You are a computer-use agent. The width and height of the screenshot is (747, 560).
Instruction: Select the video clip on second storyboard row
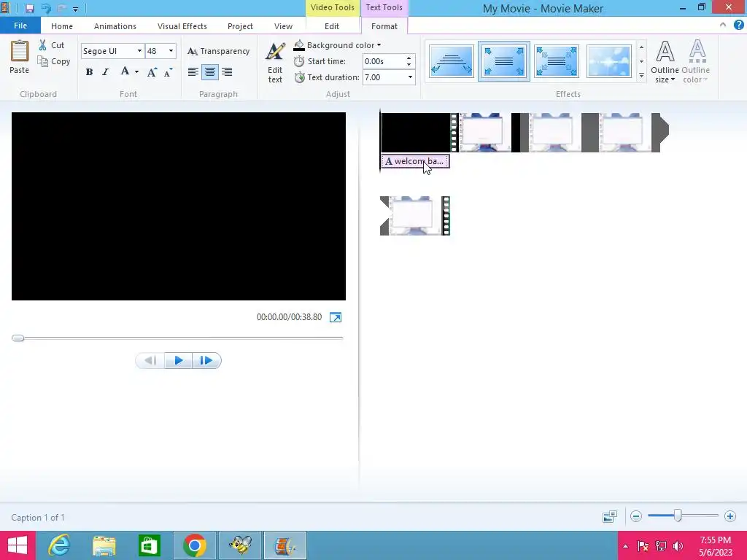click(x=415, y=216)
